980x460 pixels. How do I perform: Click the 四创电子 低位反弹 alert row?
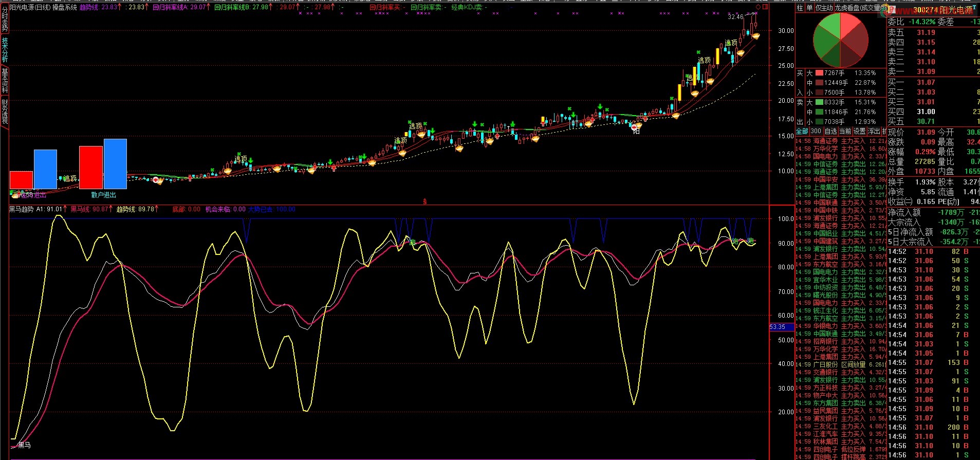[841, 449]
